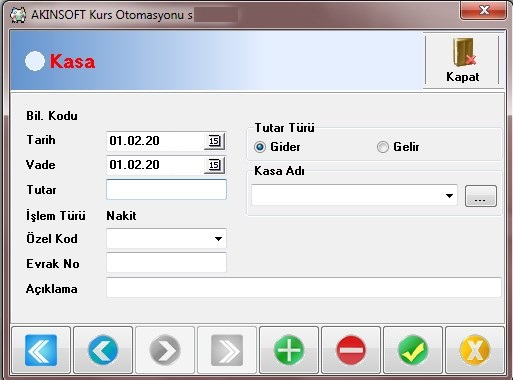Viewport: 513px width, 380px height.
Task: Close the AKINSOFT window with title bar X
Action: point(484,11)
